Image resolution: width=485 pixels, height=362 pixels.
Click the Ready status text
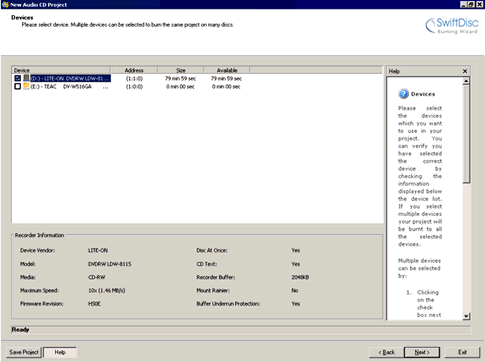(20, 330)
